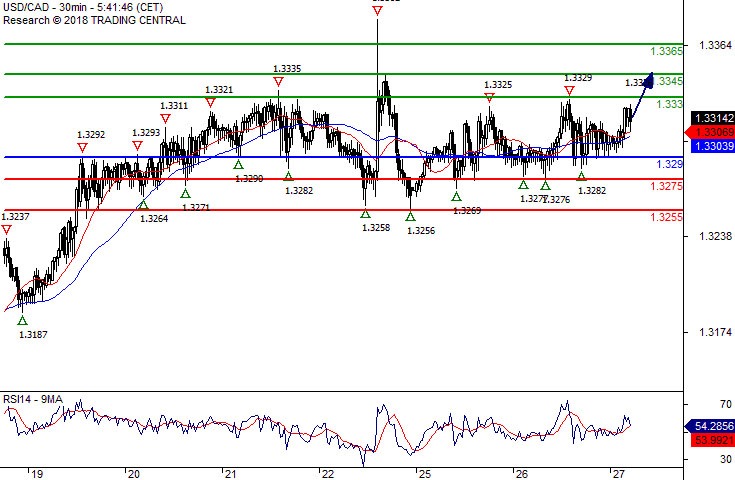
Task: Click the green triangle marker at low 1.3187
Action: click(x=22, y=320)
